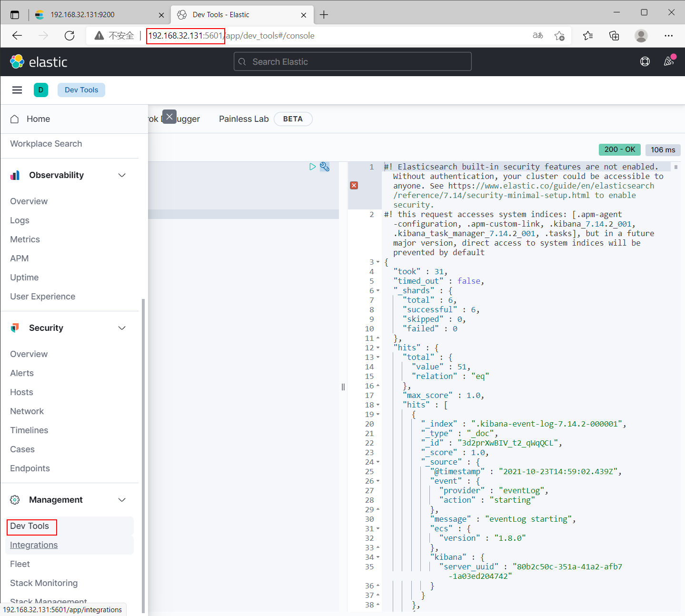The image size is (685, 616).
Task: Open the browser settings ellipsis menu
Action: tap(669, 36)
